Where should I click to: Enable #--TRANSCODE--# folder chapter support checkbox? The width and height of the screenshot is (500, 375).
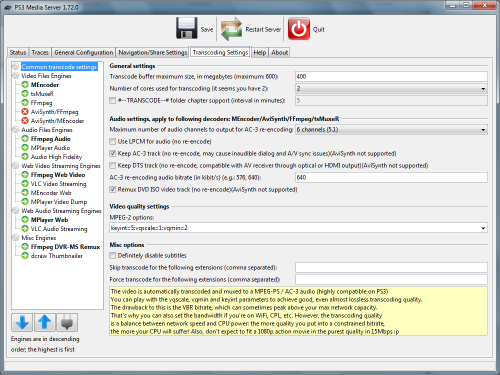point(113,100)
